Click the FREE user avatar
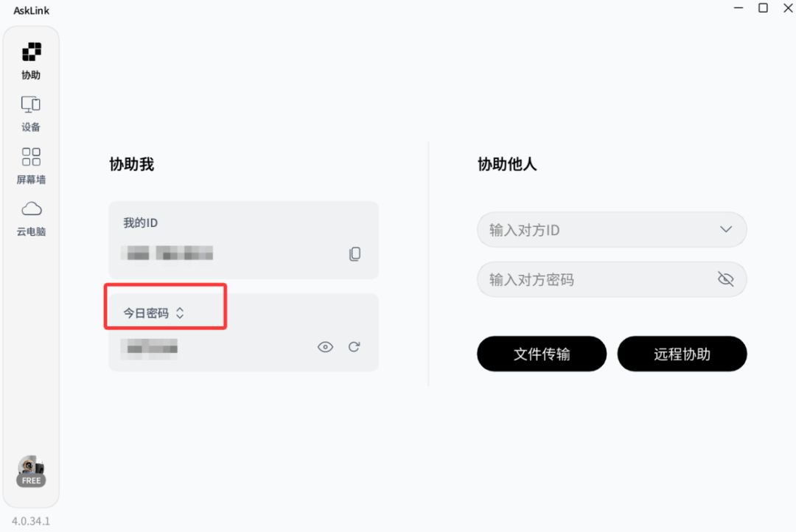Image resolution: width=796 pixels, height=532 pixels. coord(31,470)
